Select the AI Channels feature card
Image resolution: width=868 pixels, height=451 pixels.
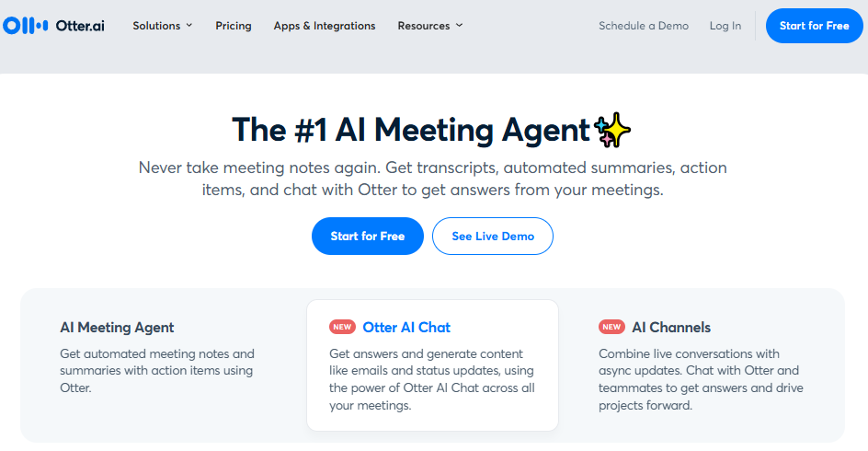[703, 364]
